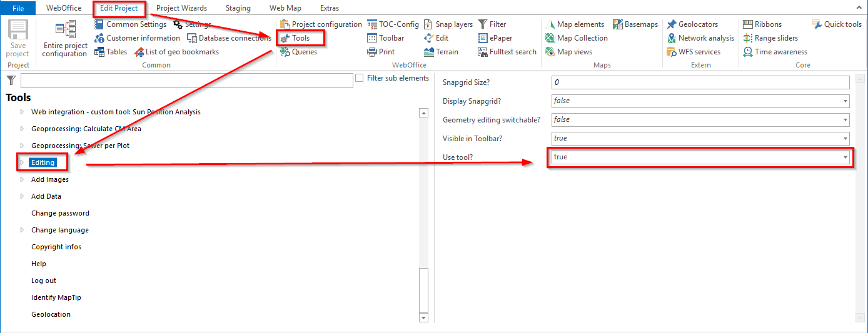Select Geolocation tool
868x333 pixels.
(51, 314)
